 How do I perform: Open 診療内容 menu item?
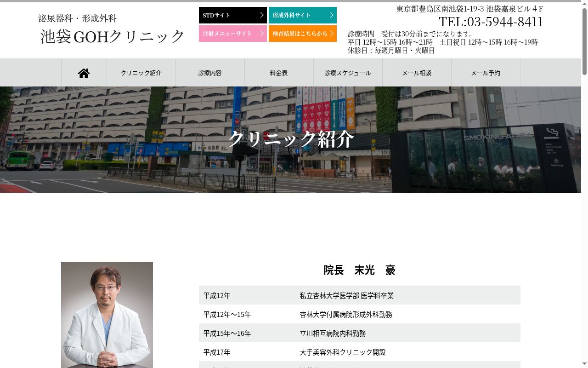pos(210,73)
